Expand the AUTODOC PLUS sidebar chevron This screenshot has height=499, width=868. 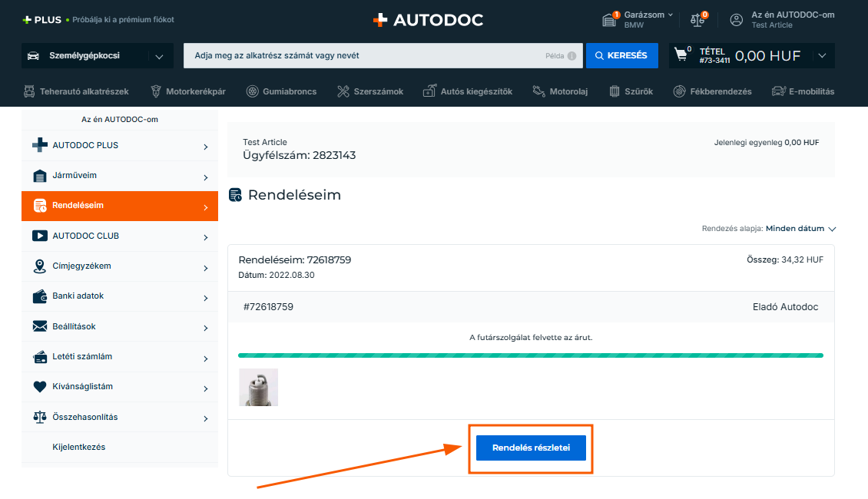coord(205,147)
